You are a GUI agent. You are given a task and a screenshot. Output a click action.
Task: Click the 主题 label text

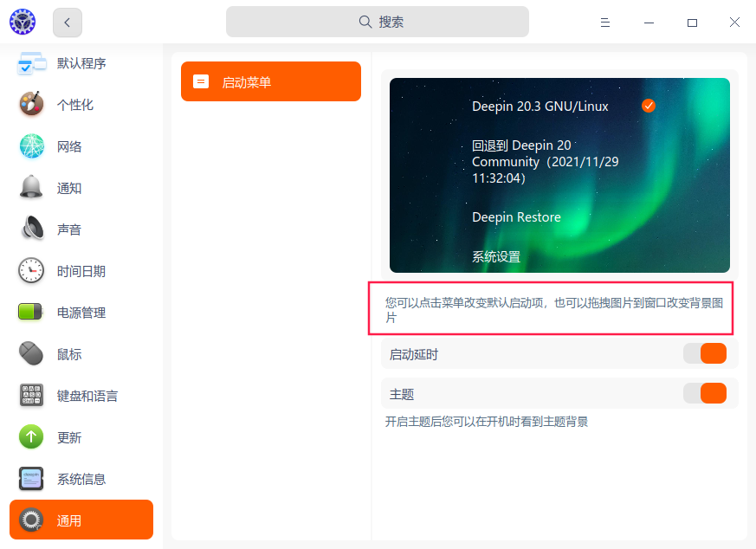click(x=402, y=394)
